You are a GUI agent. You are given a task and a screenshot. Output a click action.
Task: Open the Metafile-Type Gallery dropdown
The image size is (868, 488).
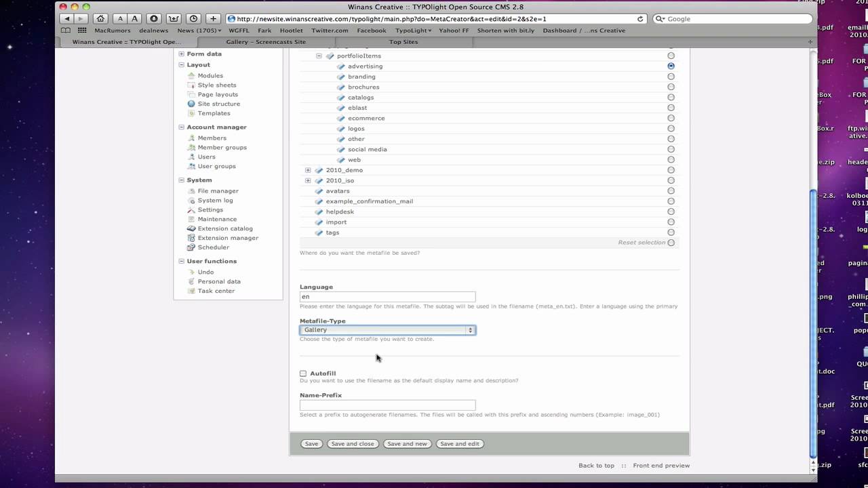(387, 330)
